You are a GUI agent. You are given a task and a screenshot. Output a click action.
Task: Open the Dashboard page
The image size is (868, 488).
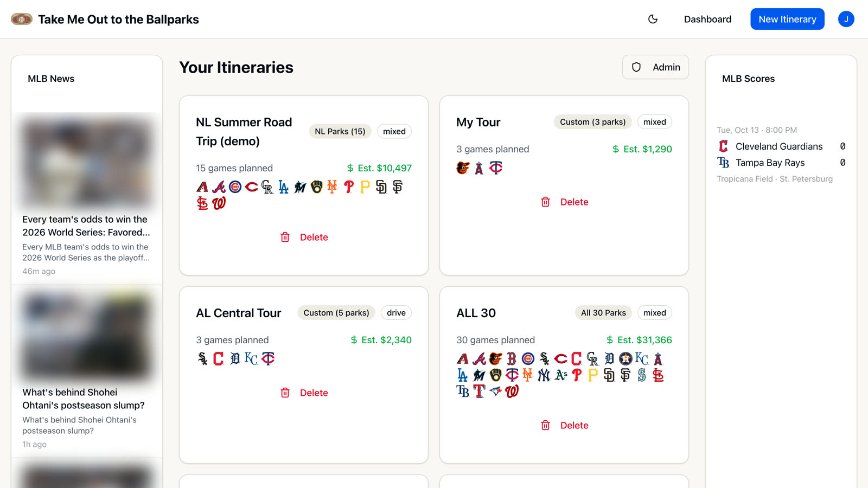click(x=707, y=19)
